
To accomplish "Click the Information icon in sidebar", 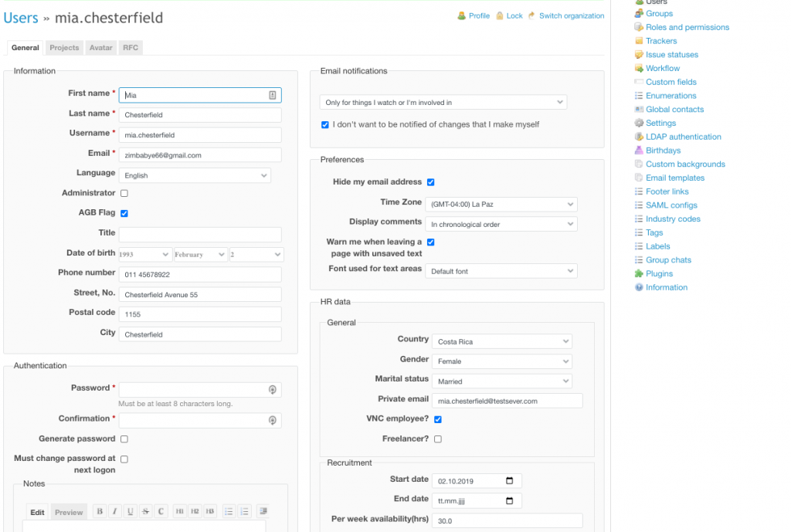I will pos(639,287).
